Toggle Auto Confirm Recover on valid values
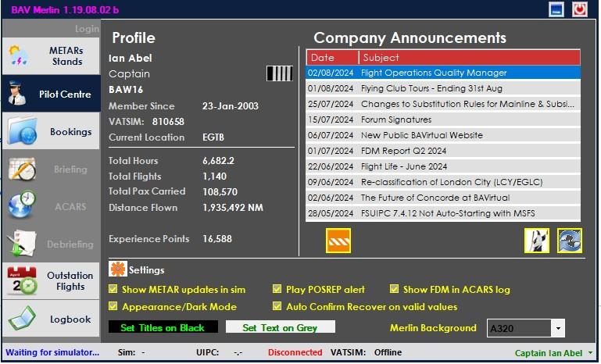Screen dimensions: 601x364 (277, 306)
